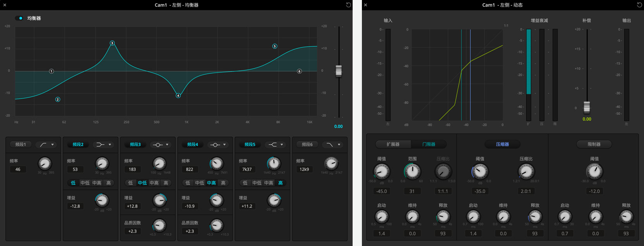
Task: Open the 频段5 filter type dropdown
Action: coord(276,145)
